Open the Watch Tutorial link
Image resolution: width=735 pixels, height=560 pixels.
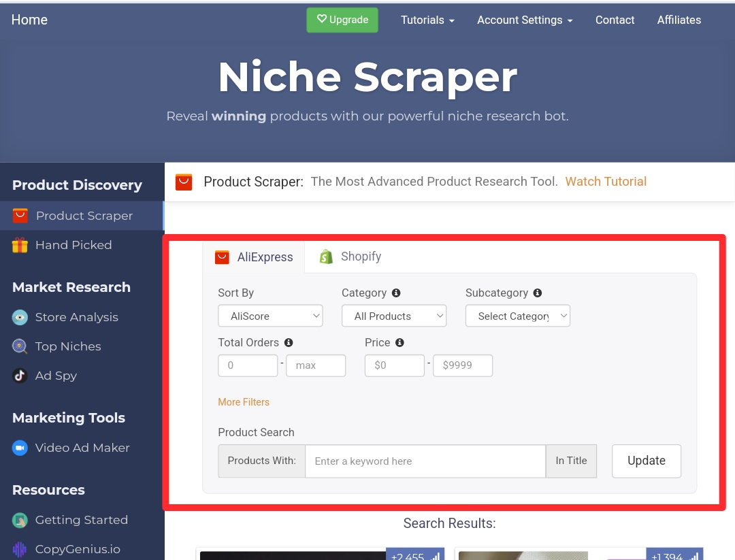(606, 182)
